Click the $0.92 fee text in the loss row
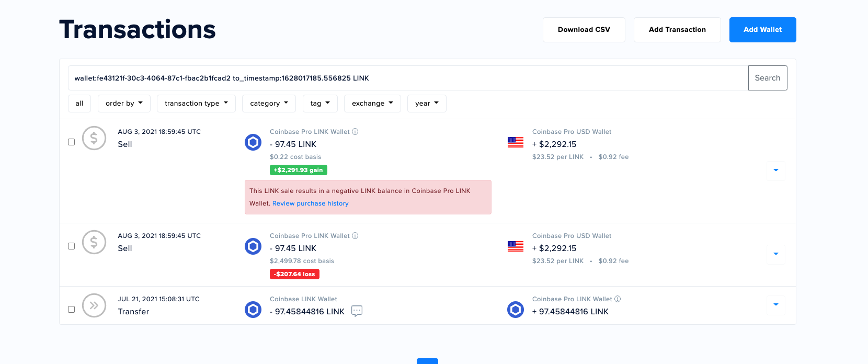The image size is (868, 364). (613, 261)
